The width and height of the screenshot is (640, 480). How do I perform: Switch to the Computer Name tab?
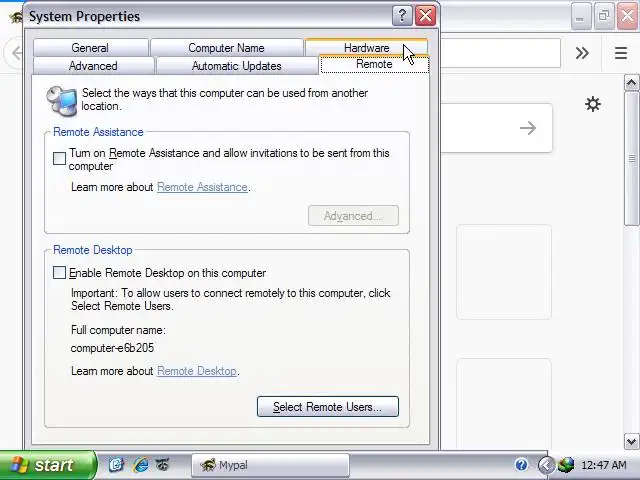coord(227,48)
